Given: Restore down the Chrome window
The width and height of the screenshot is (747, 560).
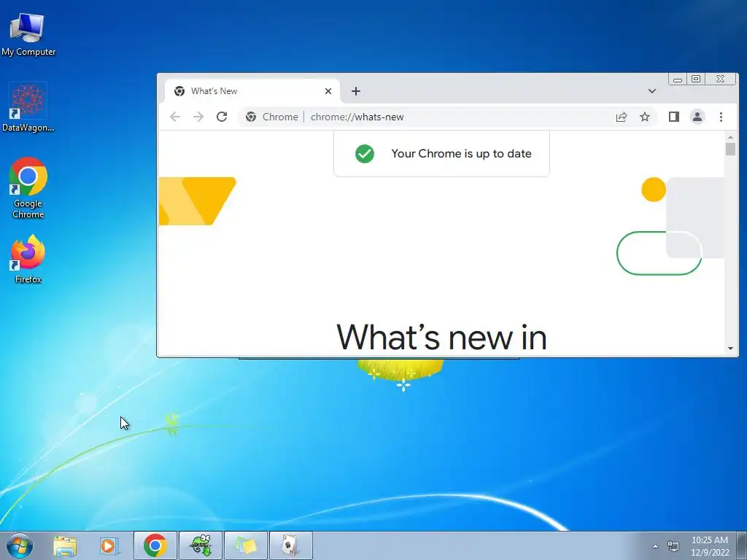Looking at the screenshot, I should point(695,79).
